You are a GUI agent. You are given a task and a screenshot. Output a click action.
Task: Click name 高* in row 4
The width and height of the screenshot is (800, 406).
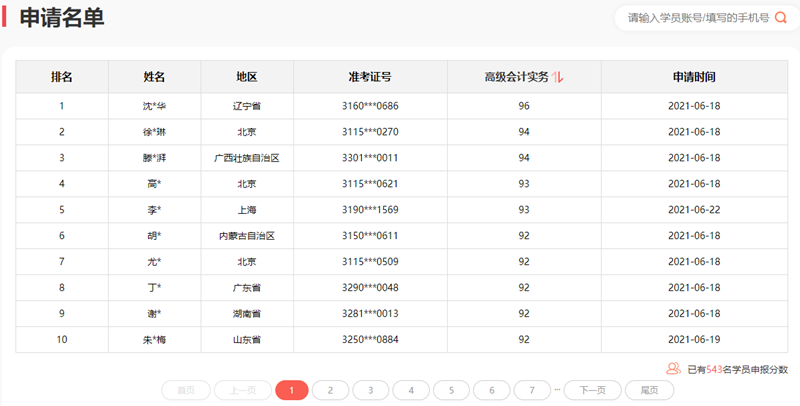click(154, 184)
